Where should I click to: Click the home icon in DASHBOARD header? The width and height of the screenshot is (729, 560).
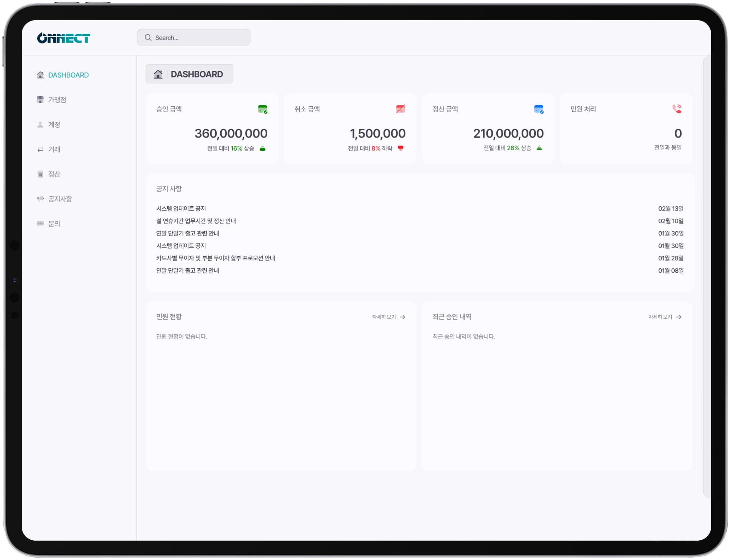158,74
